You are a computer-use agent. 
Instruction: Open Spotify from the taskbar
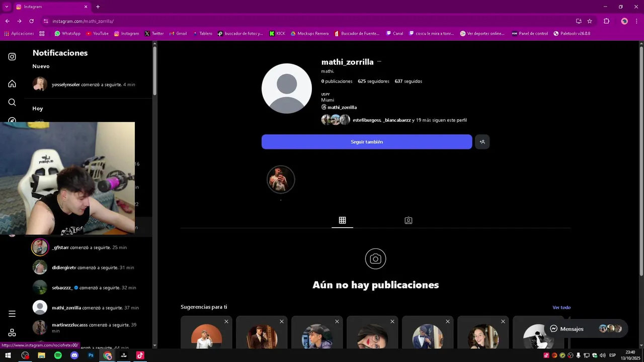click(58, 355)
